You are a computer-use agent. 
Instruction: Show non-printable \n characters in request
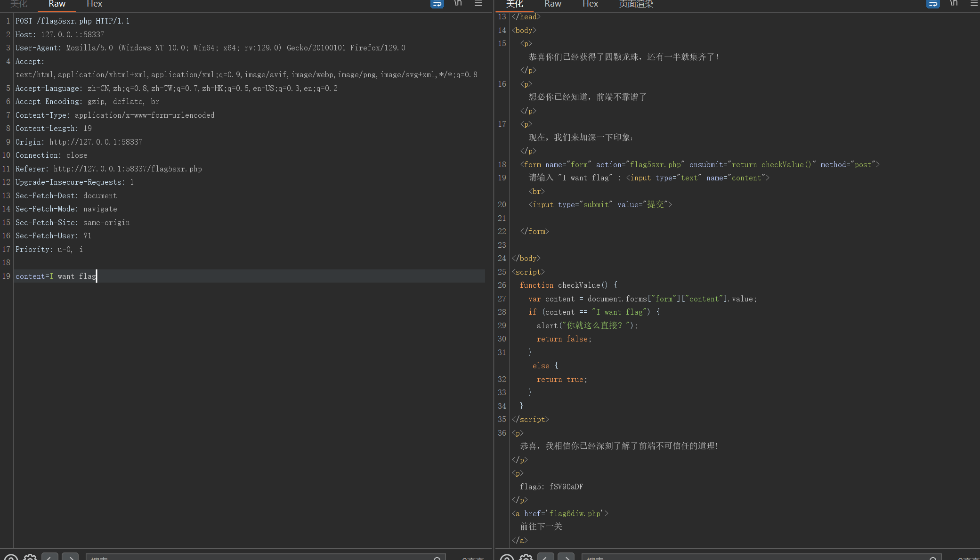[x=458, y=3]
